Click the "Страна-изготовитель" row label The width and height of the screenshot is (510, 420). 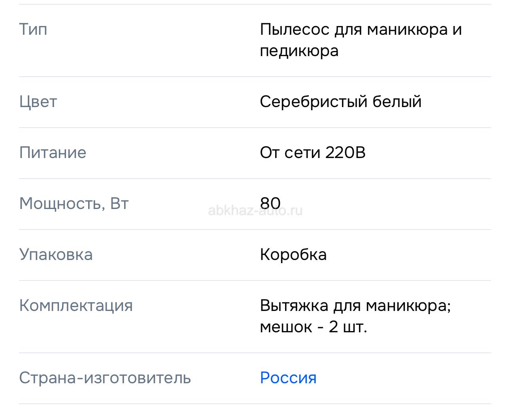click(x=105, y=378)
